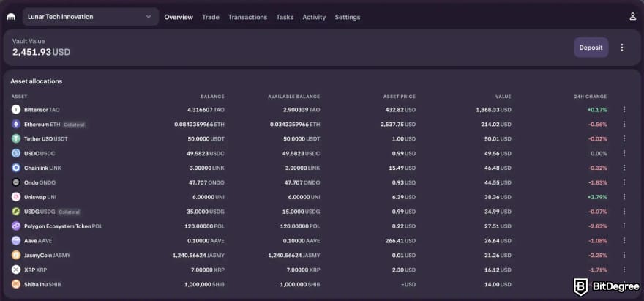
Task: Click the ASSET PRICE column header
Action: (x=400, y=97)
